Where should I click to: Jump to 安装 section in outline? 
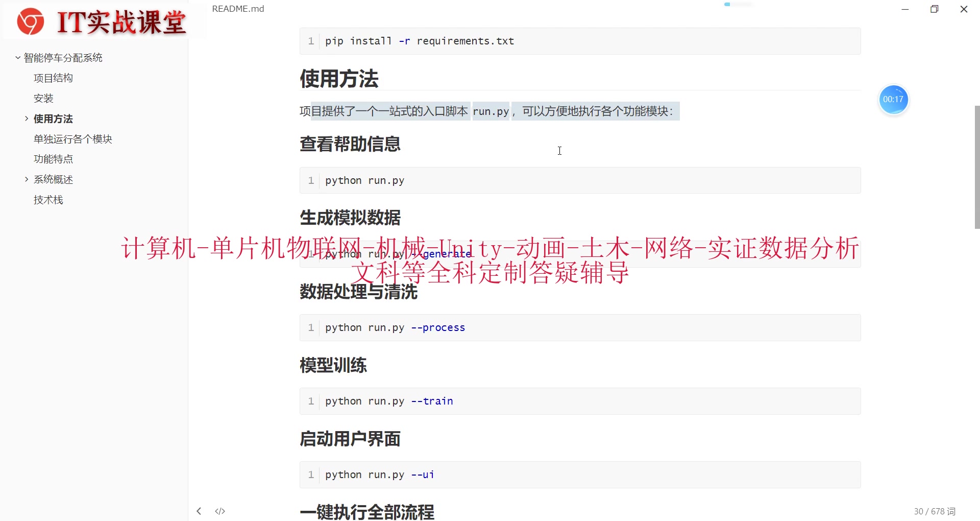43,98
